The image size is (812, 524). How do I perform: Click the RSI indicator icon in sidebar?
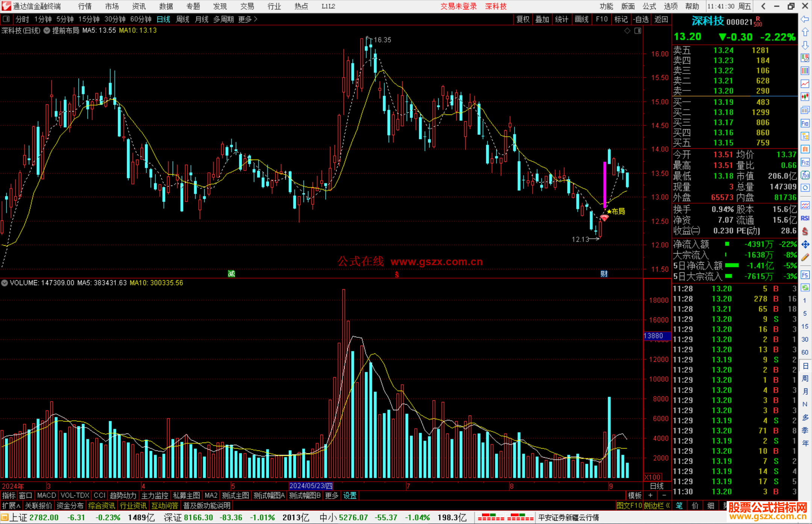[x=805, y=218]
